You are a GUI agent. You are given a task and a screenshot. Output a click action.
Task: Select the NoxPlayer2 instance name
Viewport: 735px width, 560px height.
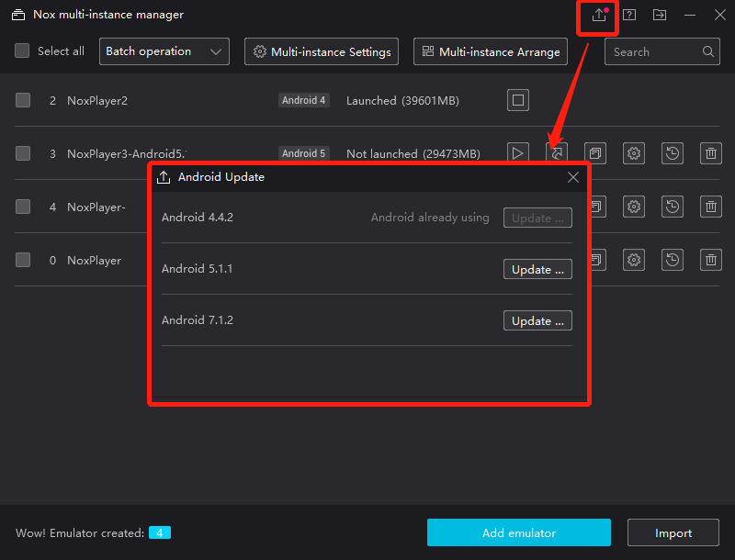[x=97, y=101]
